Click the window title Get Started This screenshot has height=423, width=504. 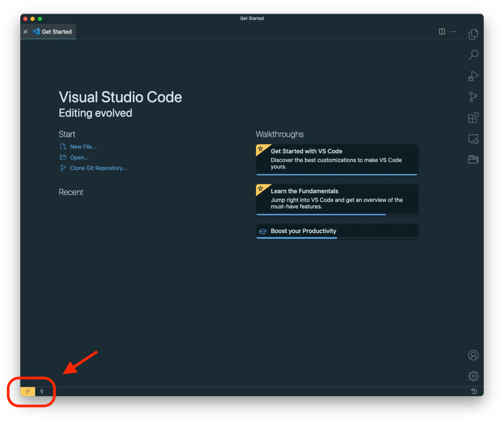[x=252, y=18]
